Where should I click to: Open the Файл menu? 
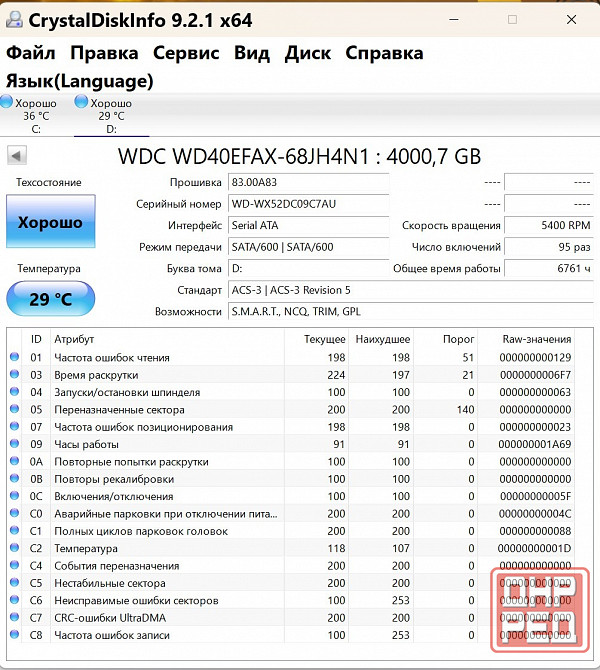pos(31,53)
